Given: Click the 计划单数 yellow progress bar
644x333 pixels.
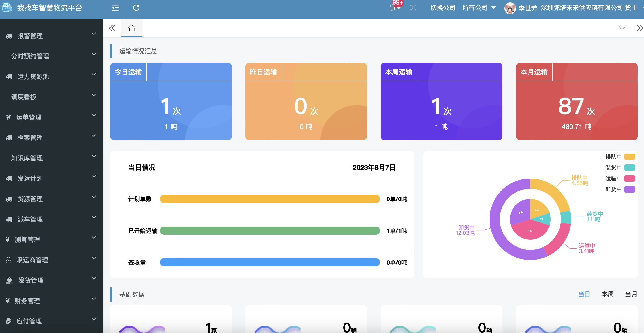Looking at the screenshot, I should click(270, 199).
